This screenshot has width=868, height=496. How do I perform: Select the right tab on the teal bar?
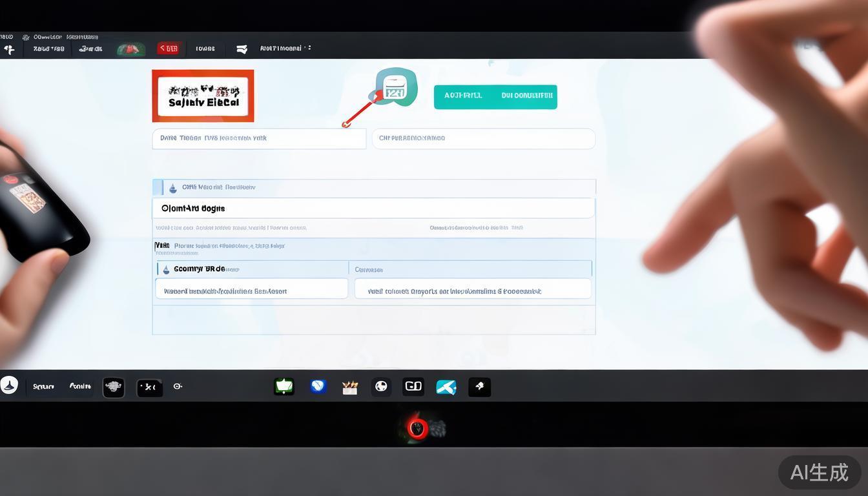(x=526, y=96)
